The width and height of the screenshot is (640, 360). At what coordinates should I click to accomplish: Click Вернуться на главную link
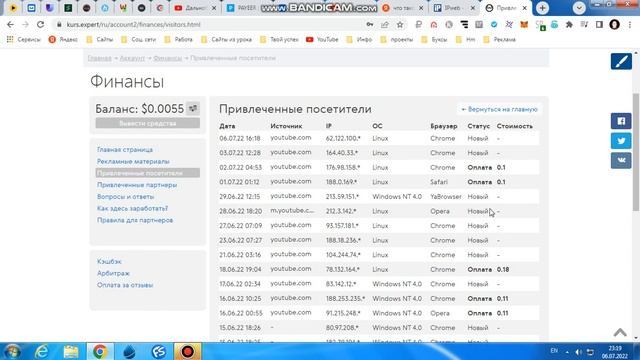[x=499, y=109]
